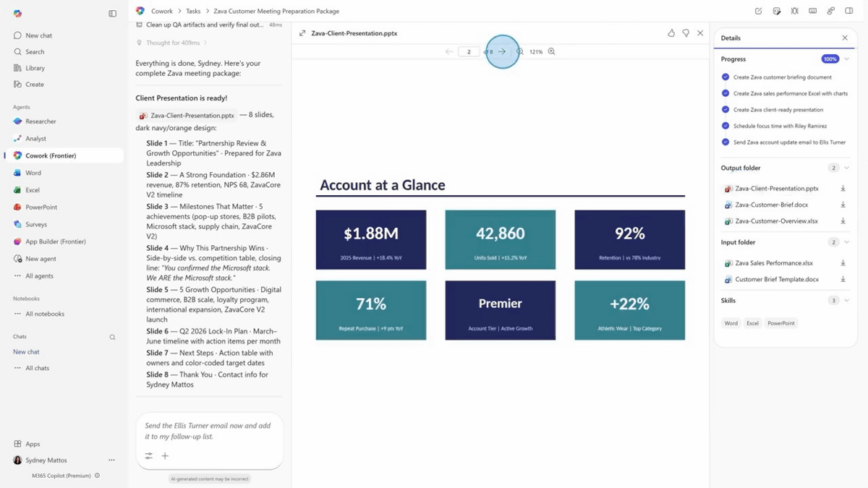Click the slide number input field

[469, 51]
